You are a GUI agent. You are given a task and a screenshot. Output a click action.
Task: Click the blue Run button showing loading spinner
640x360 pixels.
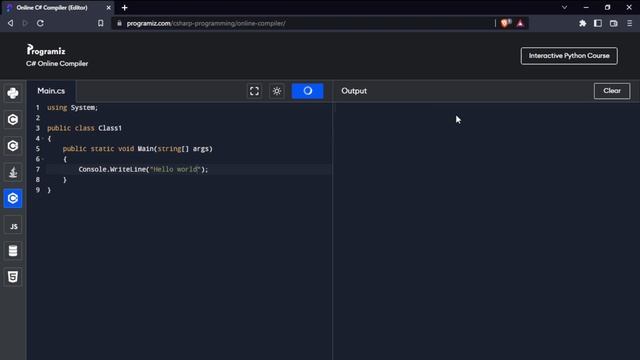[307, 91]
